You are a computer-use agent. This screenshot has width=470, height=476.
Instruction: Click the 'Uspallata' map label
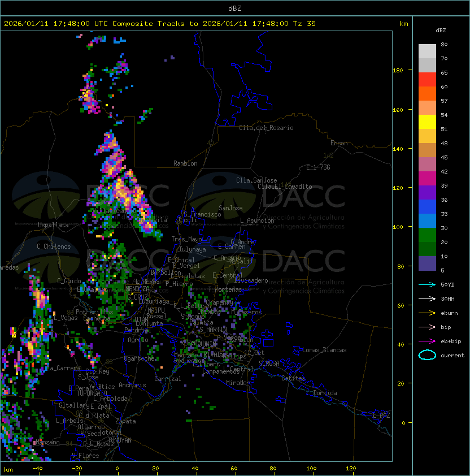(53, 225)
